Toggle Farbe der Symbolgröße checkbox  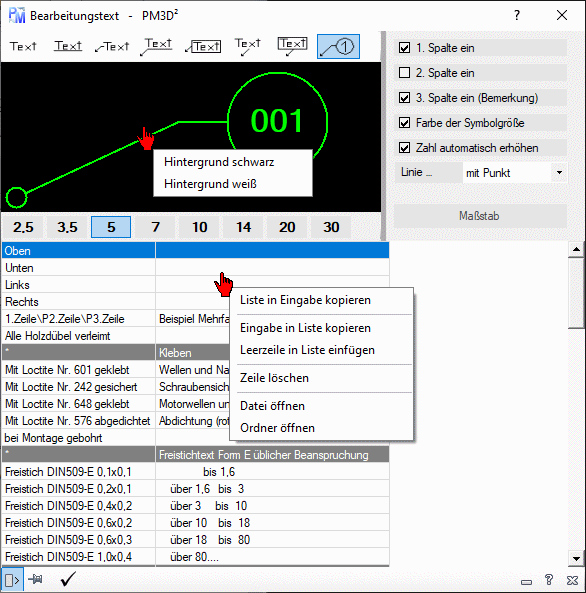(404, 123)
